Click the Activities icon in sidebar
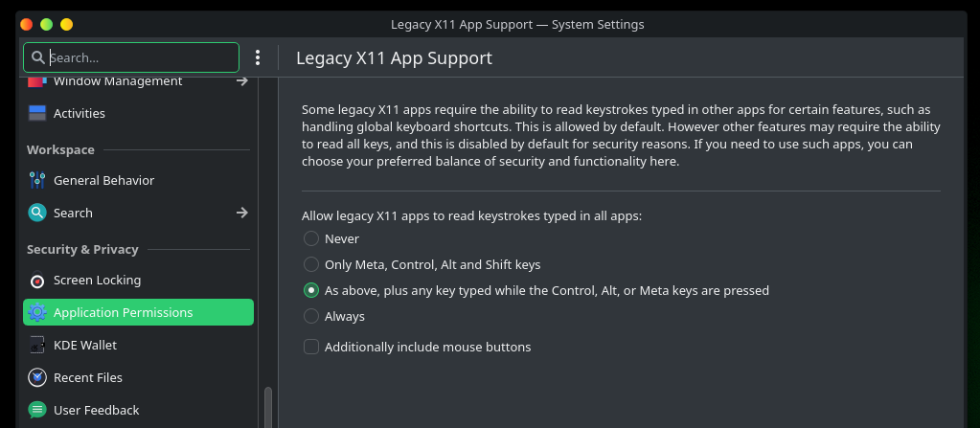 coord(37,113)
